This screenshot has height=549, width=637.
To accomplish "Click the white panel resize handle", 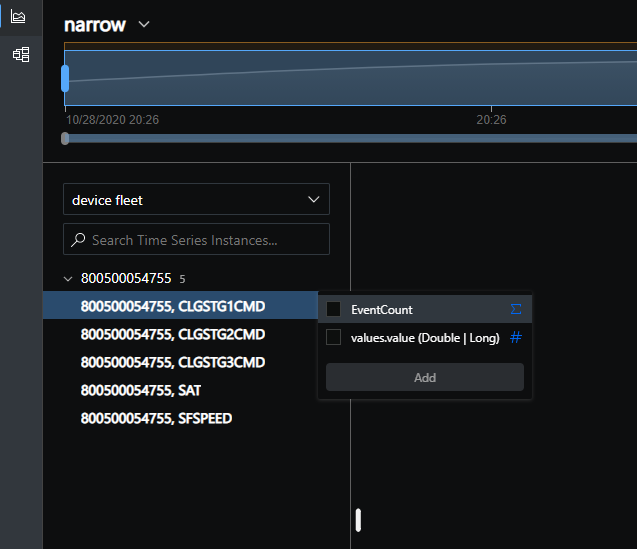I will pyautogui.click(x=358, y=520).
